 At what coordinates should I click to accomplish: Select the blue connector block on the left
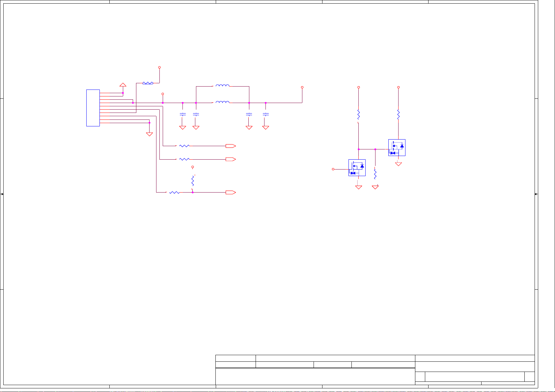pos(93,108)
